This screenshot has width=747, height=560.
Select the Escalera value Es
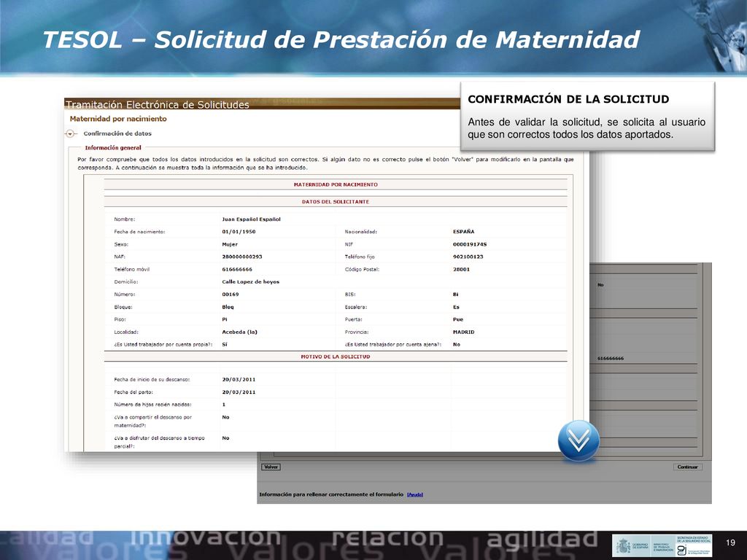[x=456, y=307]
